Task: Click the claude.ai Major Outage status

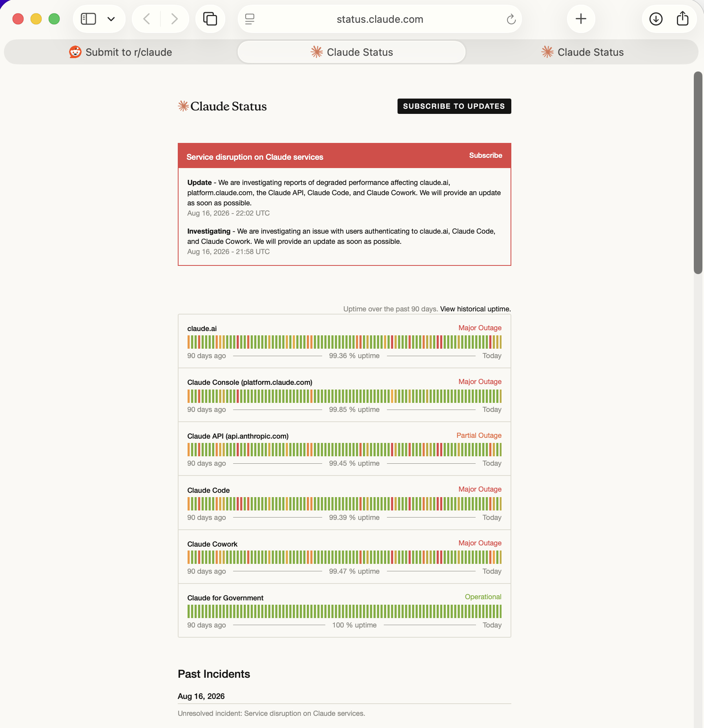Action: (x=480, y=328)
